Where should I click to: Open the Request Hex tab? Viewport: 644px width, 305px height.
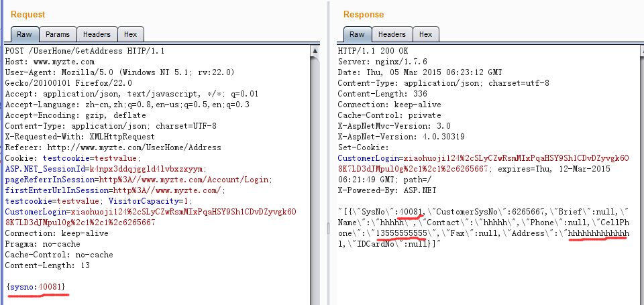(131, 34)
